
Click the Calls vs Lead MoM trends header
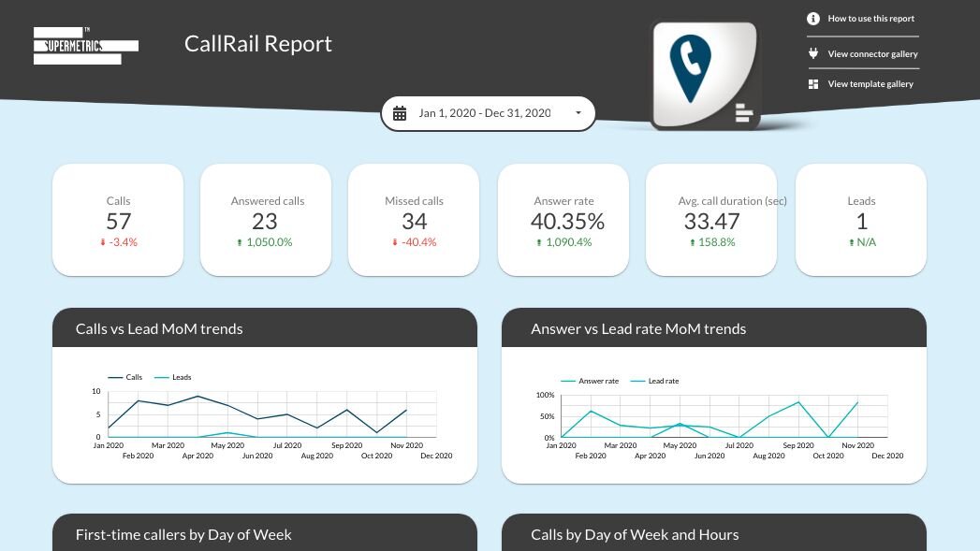tap(159, 328)
